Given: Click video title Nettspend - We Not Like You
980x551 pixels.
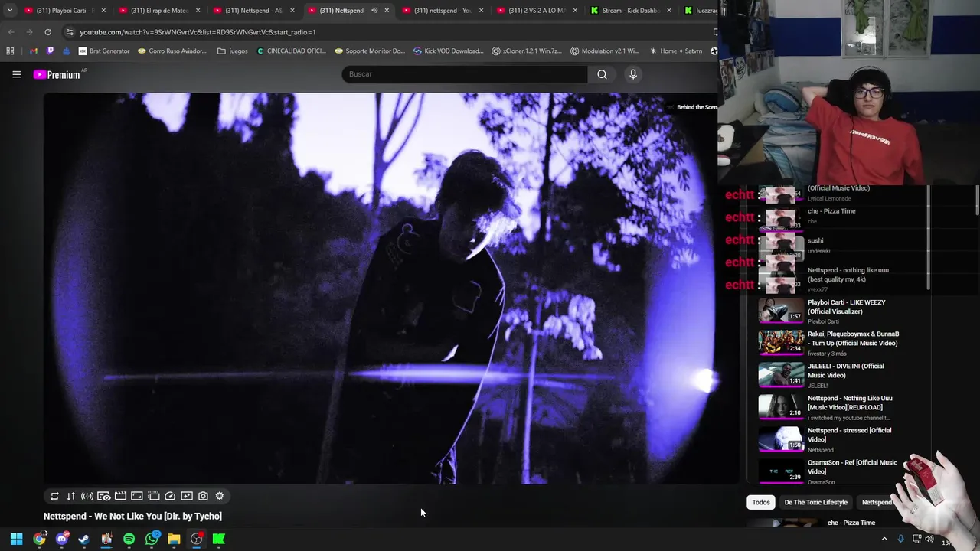Looking at the screenshot, I should [132, 517].
